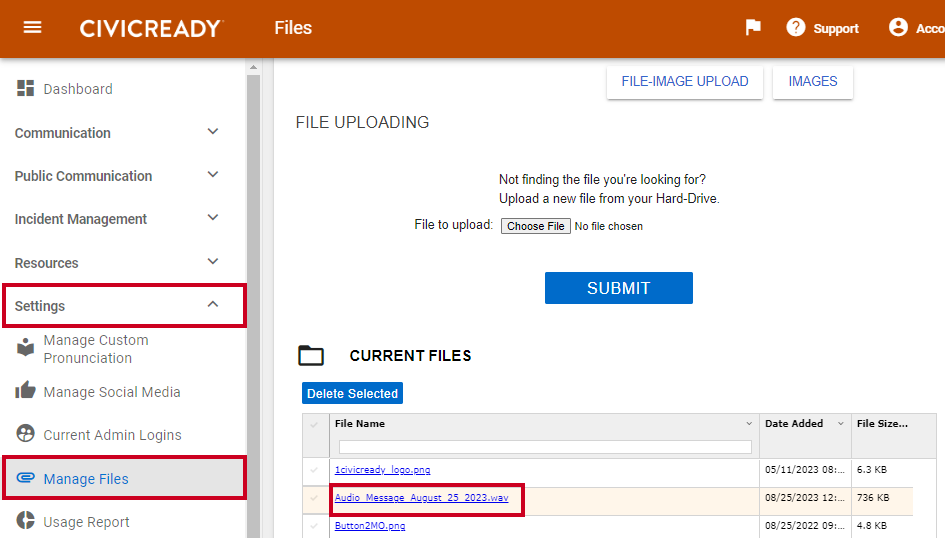Screen dimensions: 945x538
Task: Click the Dashboard grid icon
Action: coord(25,89)
